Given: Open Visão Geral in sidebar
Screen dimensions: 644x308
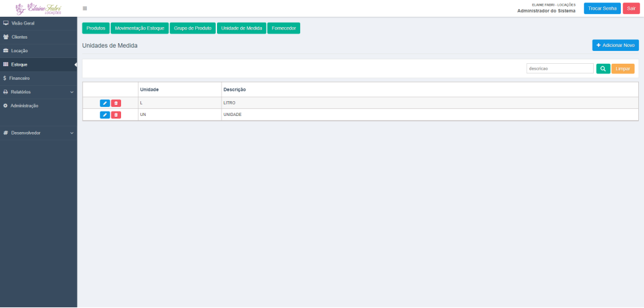Looking at the screenshot, I should 39,23.
